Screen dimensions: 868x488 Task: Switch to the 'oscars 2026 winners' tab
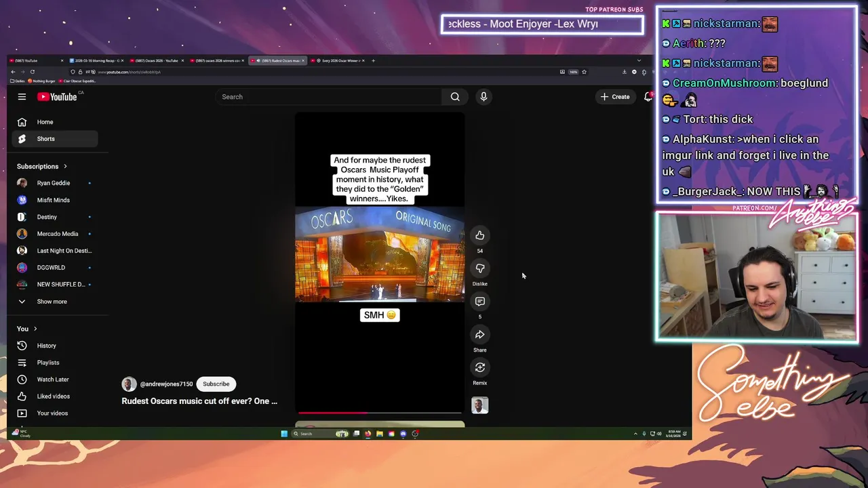217,61
